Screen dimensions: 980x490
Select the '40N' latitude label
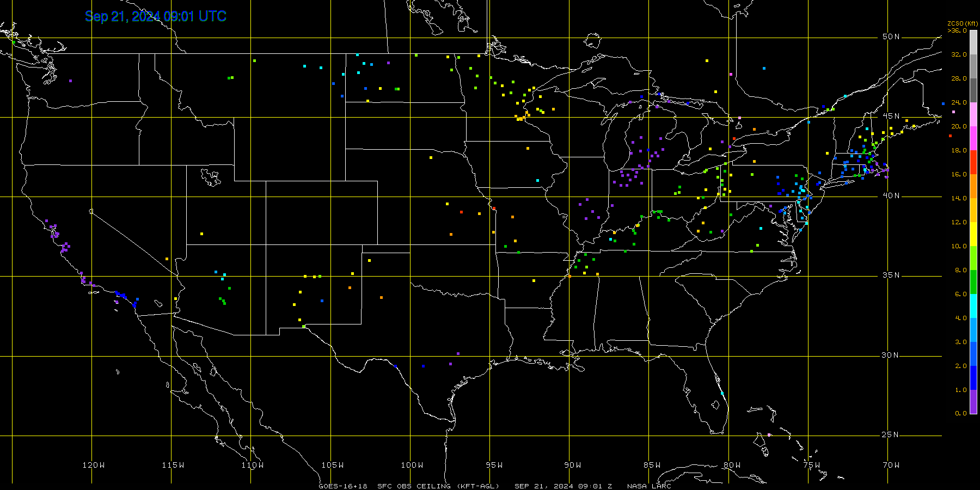click(x=891, y=195)
